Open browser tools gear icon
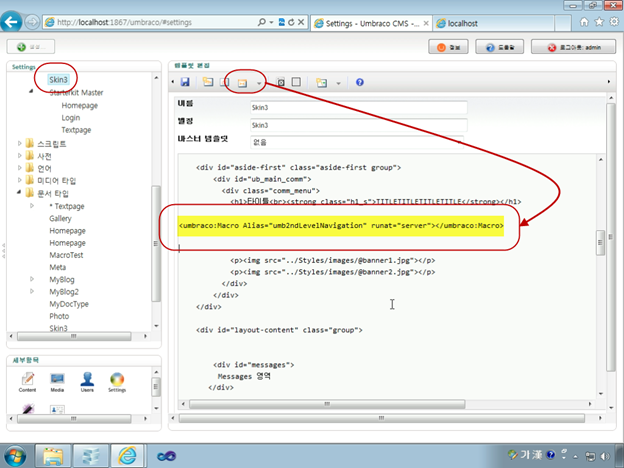This screenshot has width=624, height=468. [614, 22]
